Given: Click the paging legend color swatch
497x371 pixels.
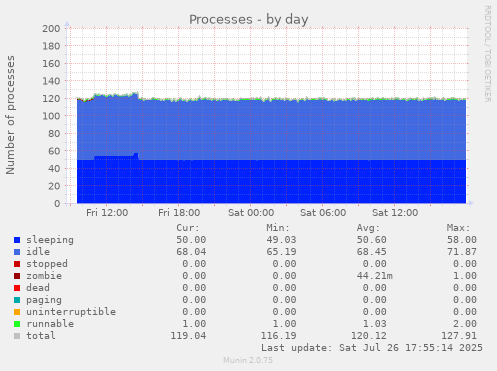Looking at the screenshot, I should tap(17, 300).
